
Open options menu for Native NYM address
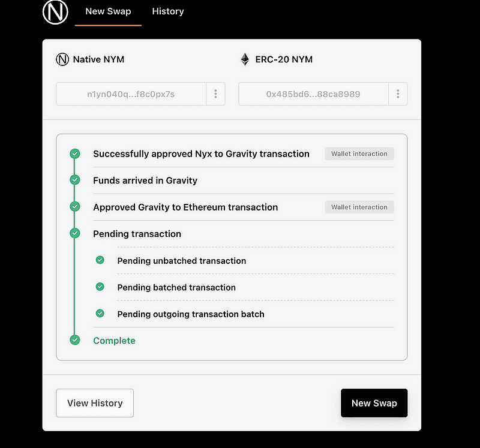(x=215, y=94)
